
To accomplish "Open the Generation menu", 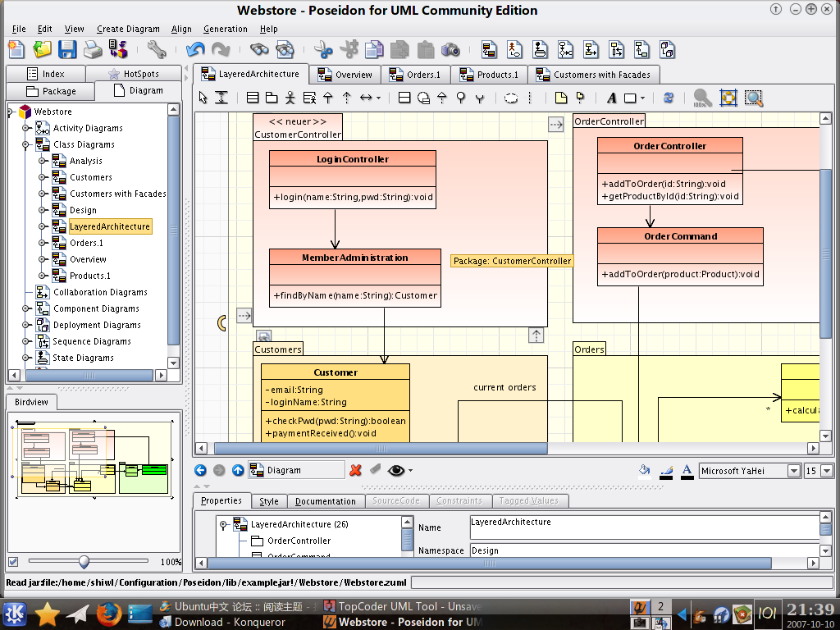I will click(225, 29).
